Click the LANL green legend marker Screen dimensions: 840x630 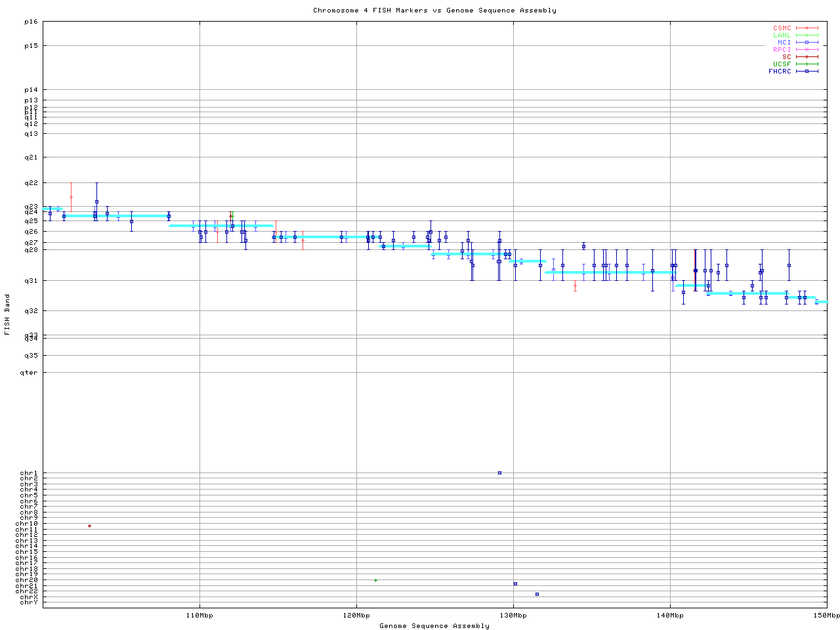pyautogui.click(x=807, y=35)
